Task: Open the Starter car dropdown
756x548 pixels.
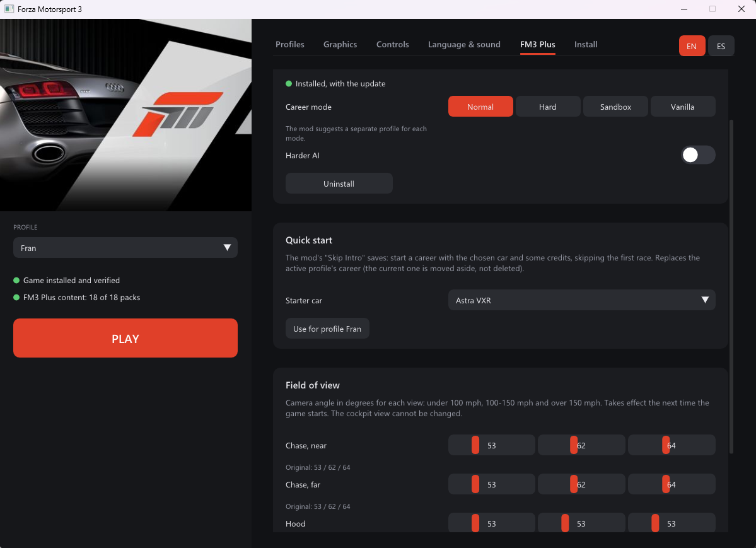Action: tap(581, 300)
